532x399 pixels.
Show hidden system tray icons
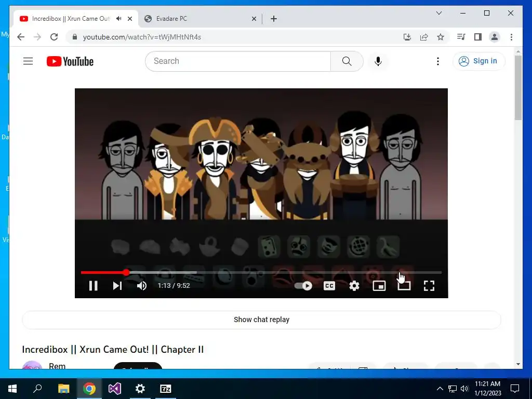click(440, 389)
